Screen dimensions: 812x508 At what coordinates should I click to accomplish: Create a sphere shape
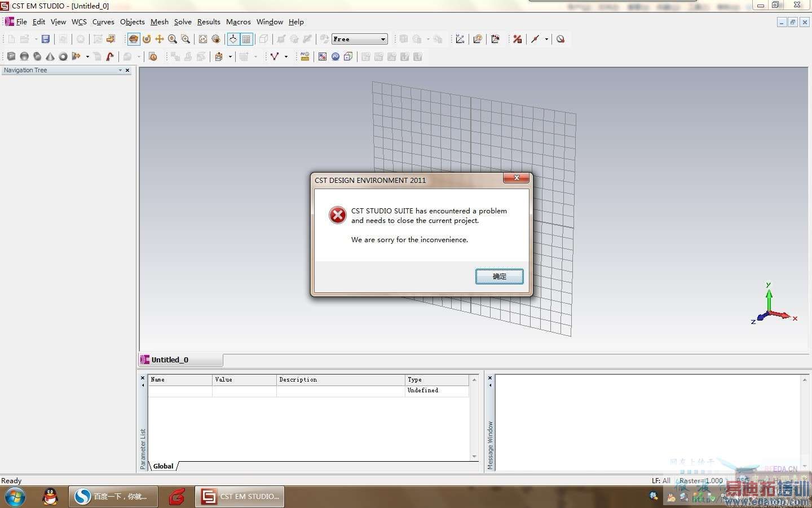pos(24,56)
